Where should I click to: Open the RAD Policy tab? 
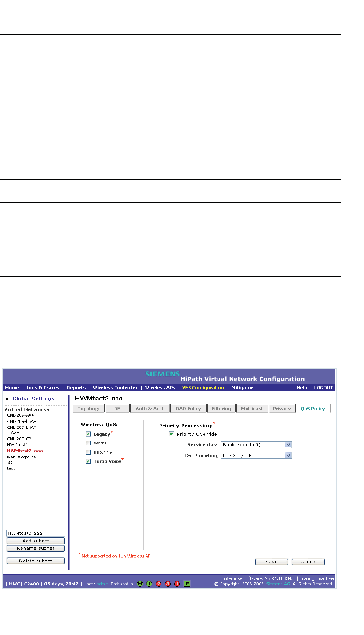click(x=189, y=409)
